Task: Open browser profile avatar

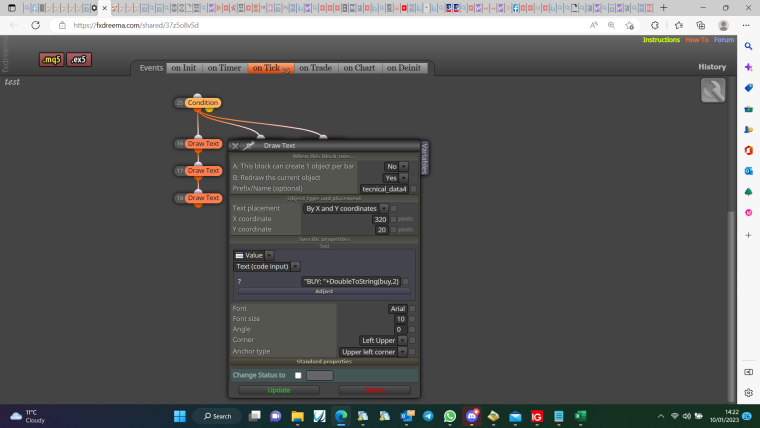Action: 723,25
